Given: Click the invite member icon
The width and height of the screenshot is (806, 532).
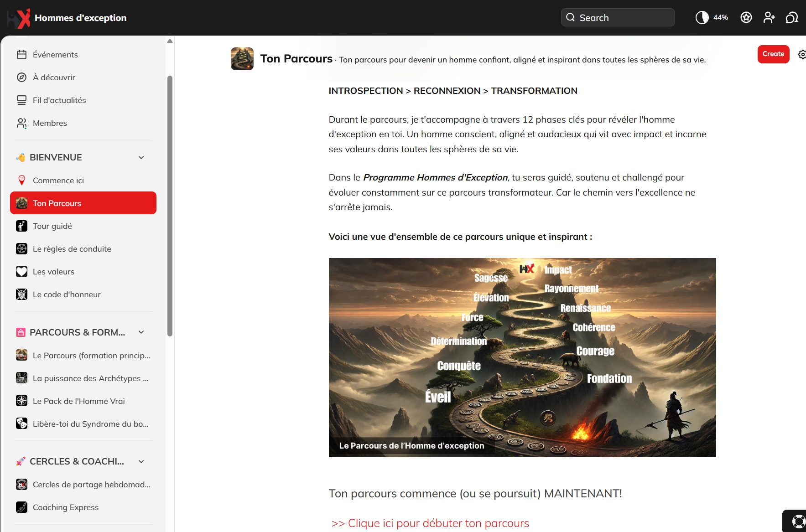Looking at the screenshot, I should [769, 17].
